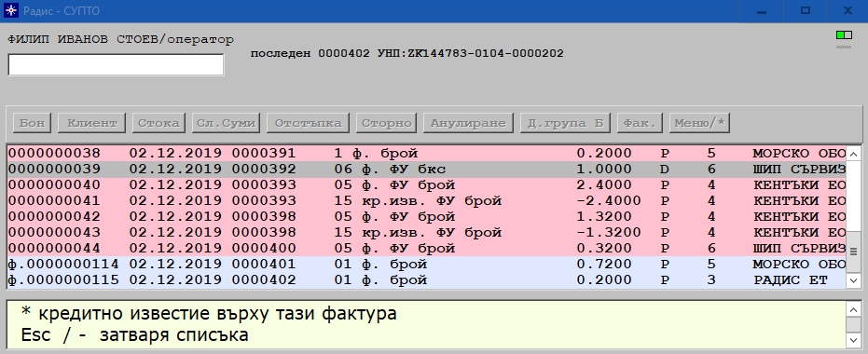Click the Бон button
This screenshot has height=354, width=868.
(32, 123)
